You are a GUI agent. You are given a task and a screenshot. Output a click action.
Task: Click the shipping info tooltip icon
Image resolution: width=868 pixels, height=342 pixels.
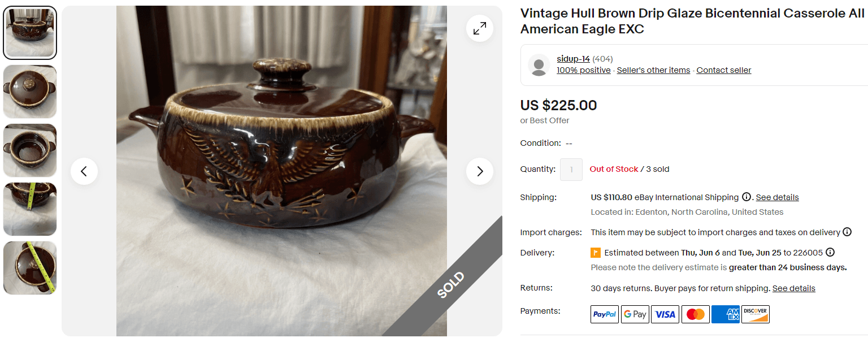(x=747, y=197)
